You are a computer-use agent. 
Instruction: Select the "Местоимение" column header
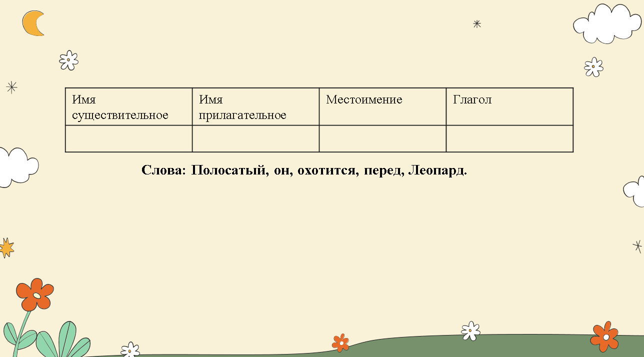click(x=382, y=106)
